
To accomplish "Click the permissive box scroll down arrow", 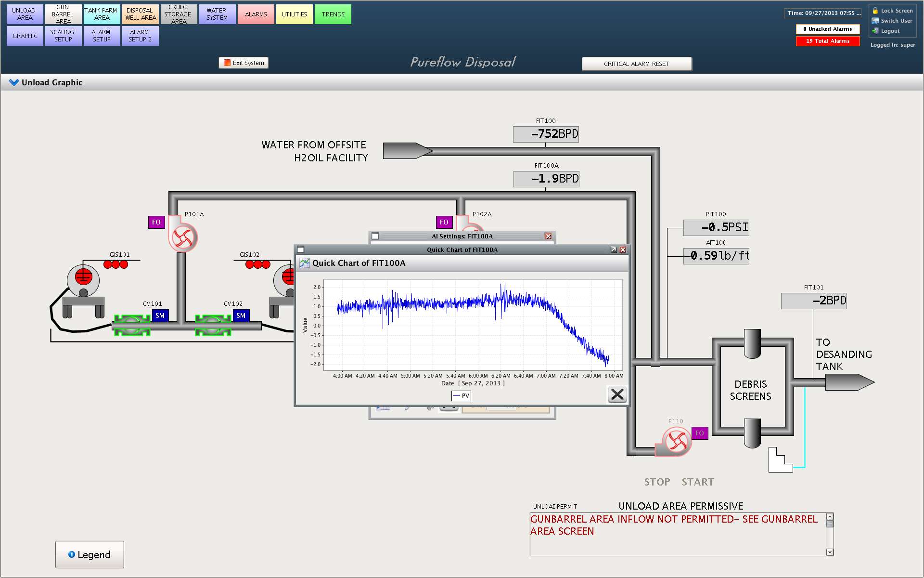I will [x=830, y=552].
